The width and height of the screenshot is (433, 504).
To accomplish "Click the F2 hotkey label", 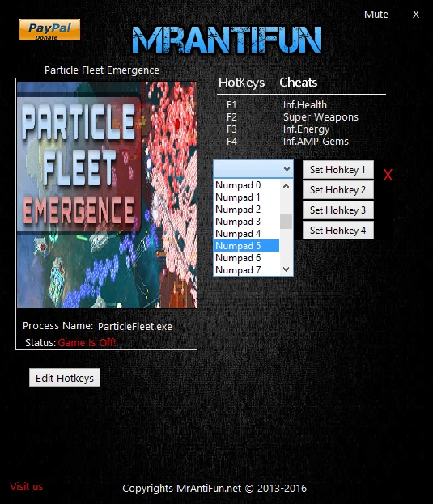I will pyautogui.click(x=231, y=117).
